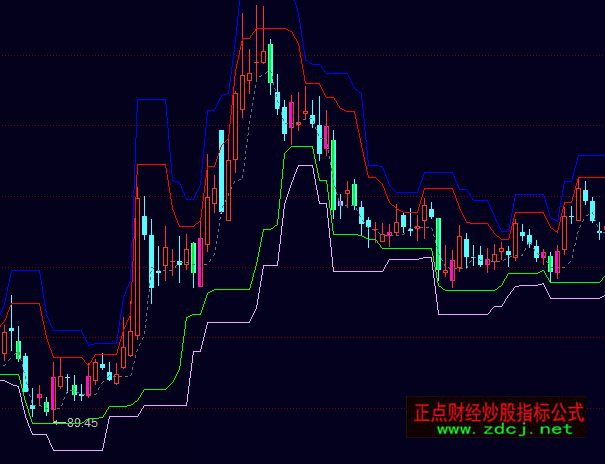The width and height of the screenshot is (605, 464).
Task: Click the first red candle at the left edge
Action: pyautogui.click(x=4, y=343)
